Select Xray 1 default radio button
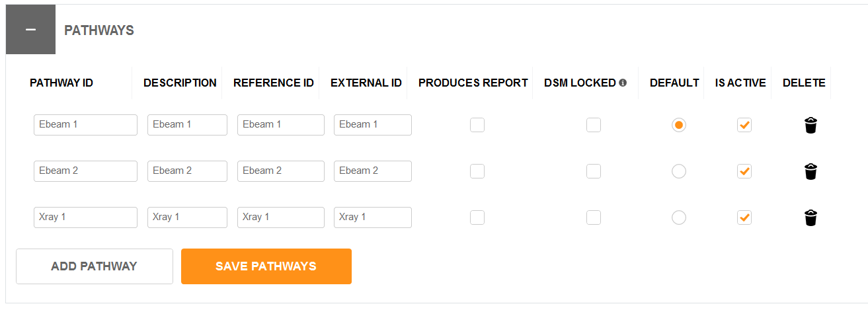 [x=678, y=217]
